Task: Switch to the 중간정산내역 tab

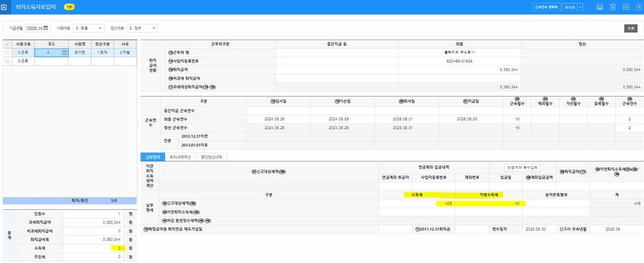Action: click(211, 157)
